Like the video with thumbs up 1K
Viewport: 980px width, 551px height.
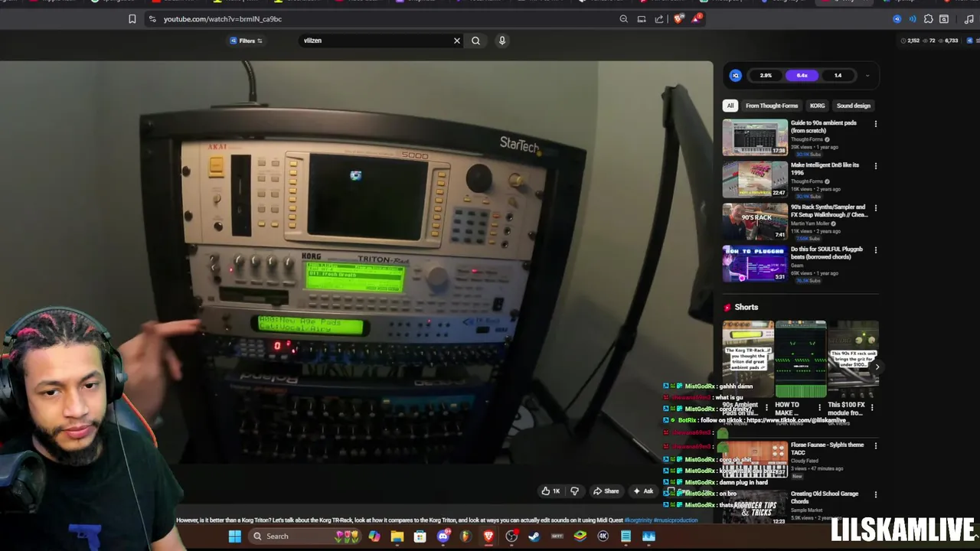click(x=550, y=491)
